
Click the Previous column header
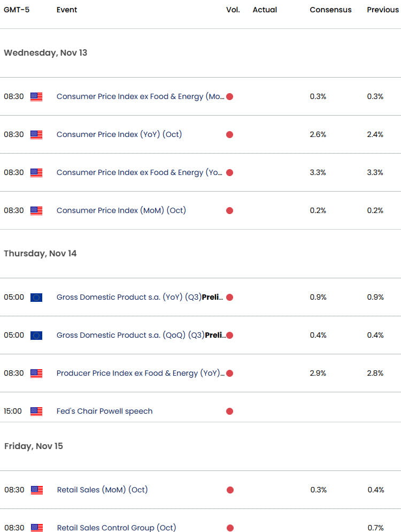tap(383, 10)
